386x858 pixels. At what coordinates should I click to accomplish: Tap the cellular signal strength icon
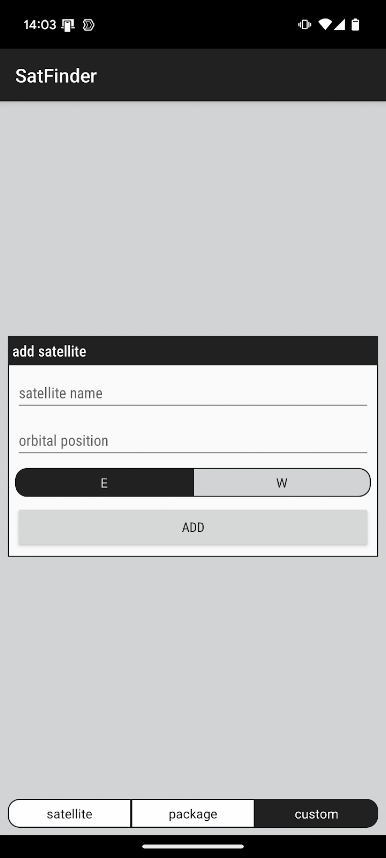[339, 25]
